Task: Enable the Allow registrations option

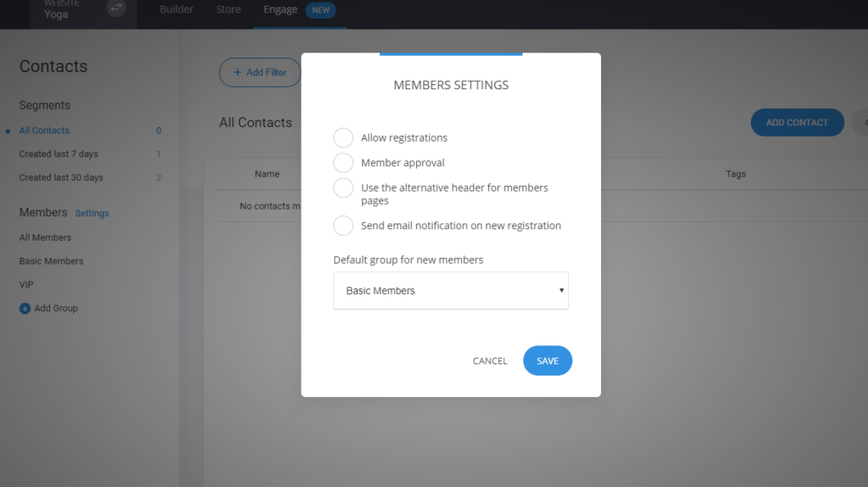Action: [x=343, y=138]
